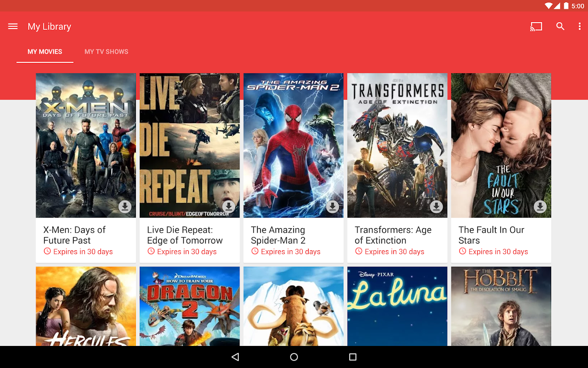Open the Ice Age mammoth poster
This screenshot has width=588, height=368.
[x=294, y=306]
